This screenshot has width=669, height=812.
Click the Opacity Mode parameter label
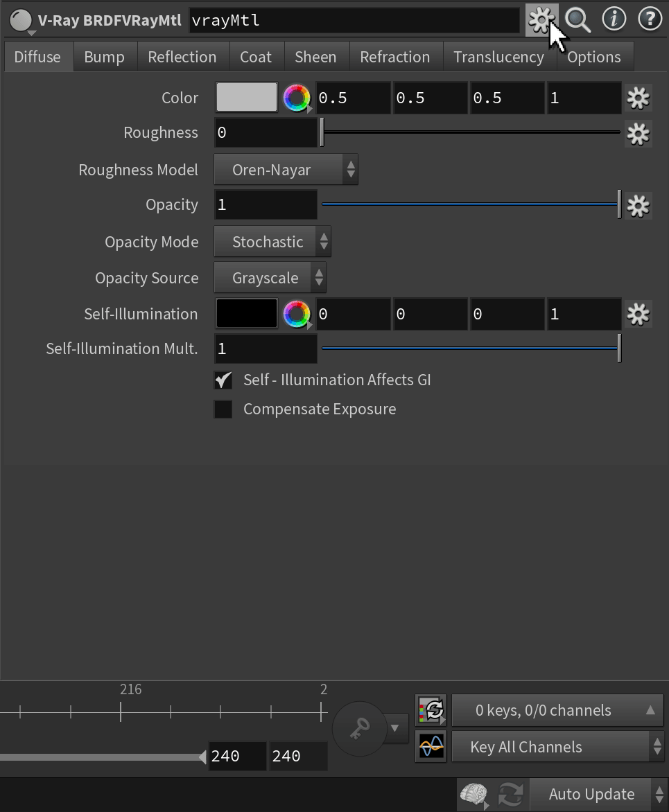point(152,242)
